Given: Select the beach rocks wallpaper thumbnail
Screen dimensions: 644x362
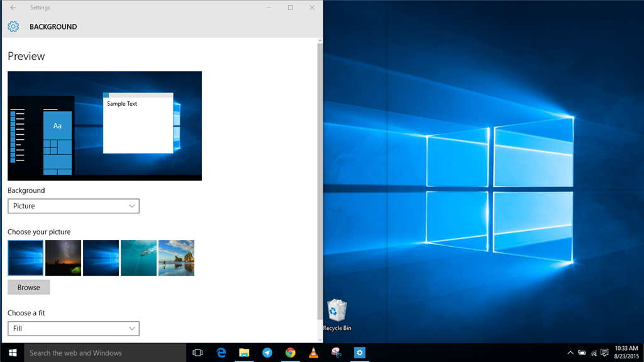Looking at the screenshot, I should (177, 258).
